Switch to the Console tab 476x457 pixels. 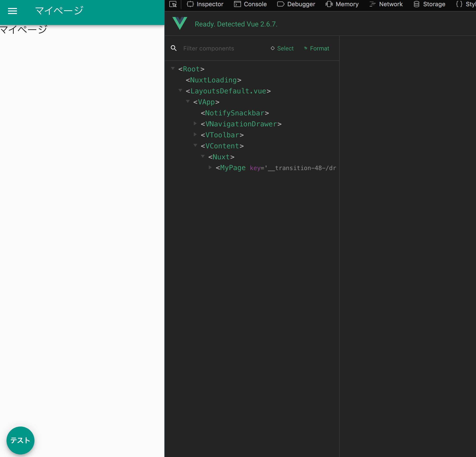point(250,4)
